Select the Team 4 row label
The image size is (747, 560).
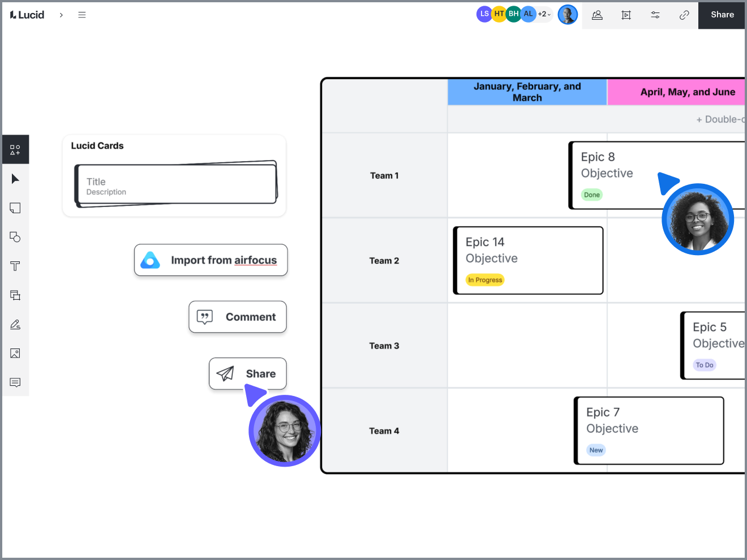click(384, 431)
